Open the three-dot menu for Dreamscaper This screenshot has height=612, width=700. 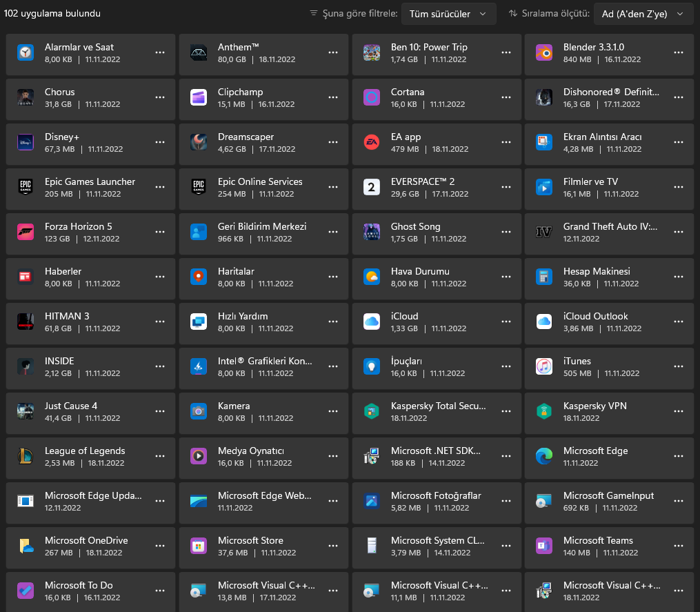(x=333, y=143)
